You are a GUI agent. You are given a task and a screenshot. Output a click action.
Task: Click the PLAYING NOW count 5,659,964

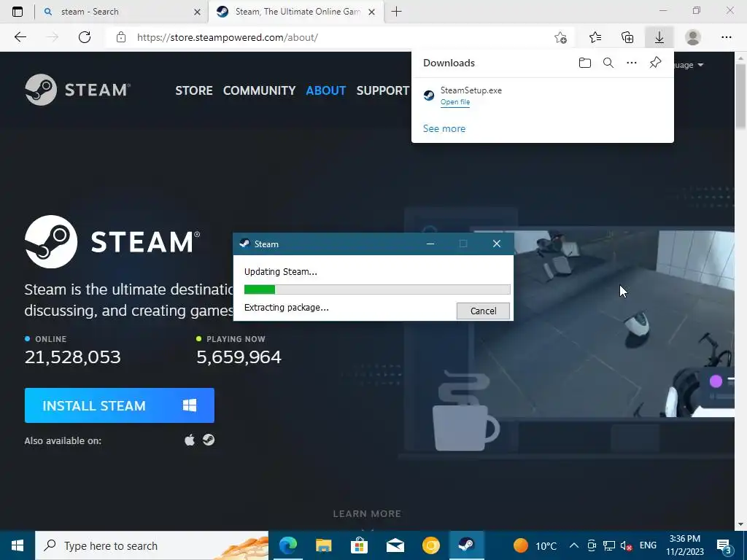coord(239,357)
